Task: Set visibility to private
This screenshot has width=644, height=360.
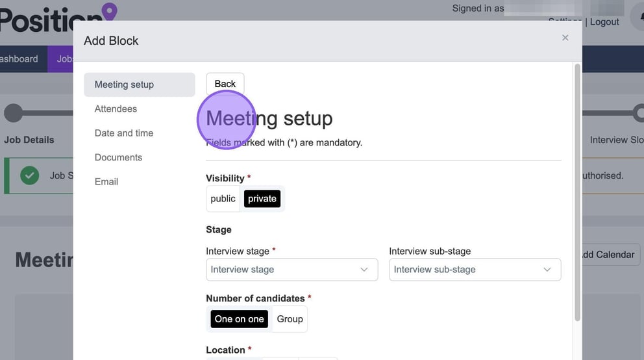Action: click(x=262, y=199)
